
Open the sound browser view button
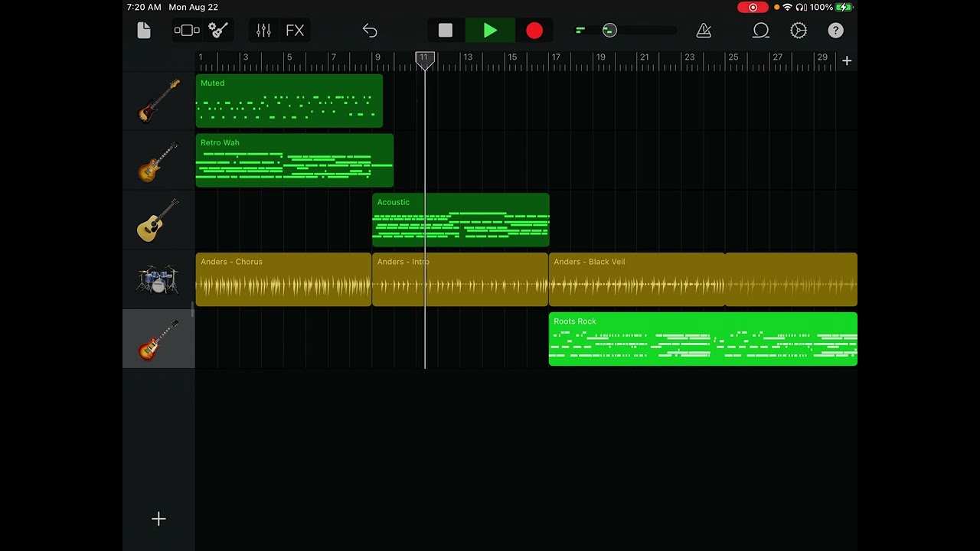click(x=187, y=31)
